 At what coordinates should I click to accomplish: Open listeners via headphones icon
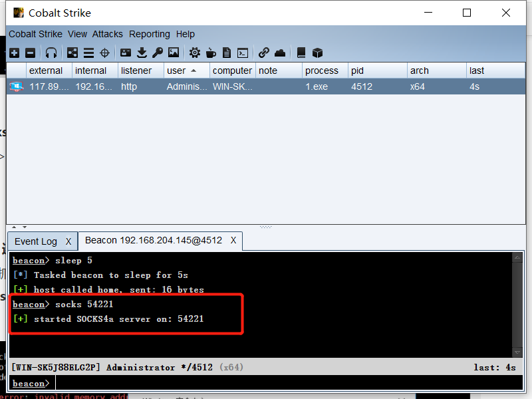point(51,53)
